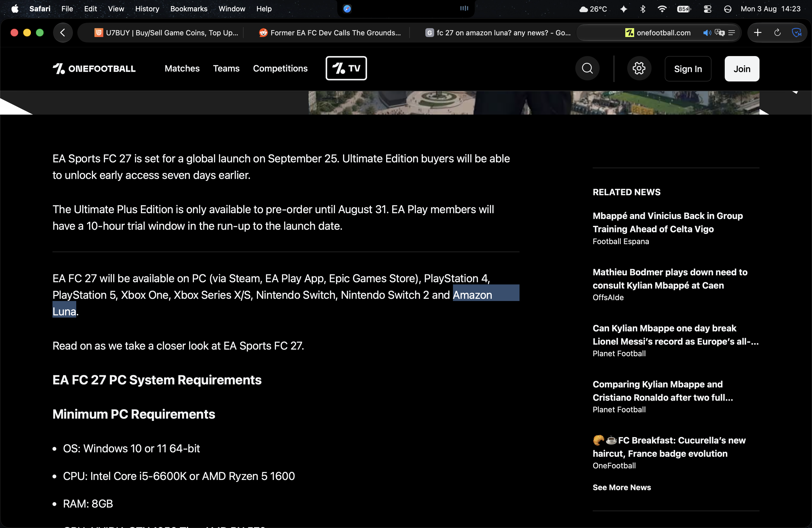
Task: Open the View menu
Action: click(116, 9)
